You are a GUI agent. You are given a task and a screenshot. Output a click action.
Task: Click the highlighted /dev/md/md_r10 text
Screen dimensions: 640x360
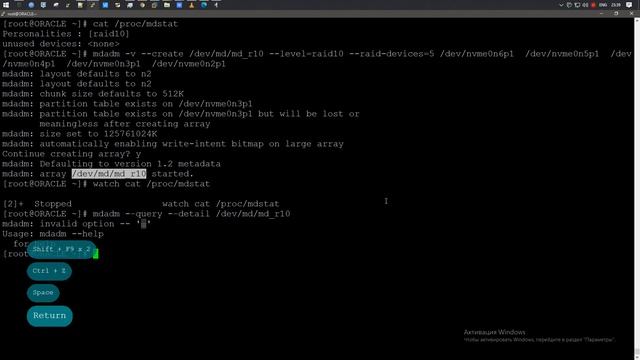click(x=109, y=174)
